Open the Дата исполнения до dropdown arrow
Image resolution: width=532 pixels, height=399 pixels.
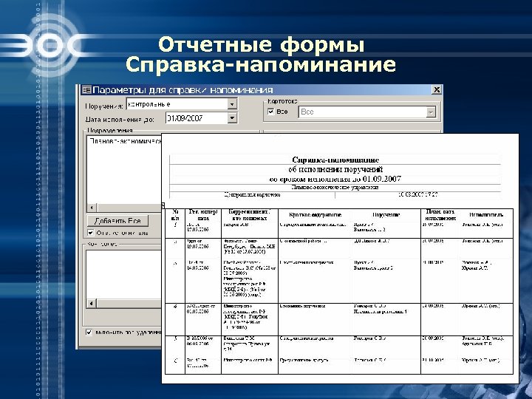click(x=232, y=118)
